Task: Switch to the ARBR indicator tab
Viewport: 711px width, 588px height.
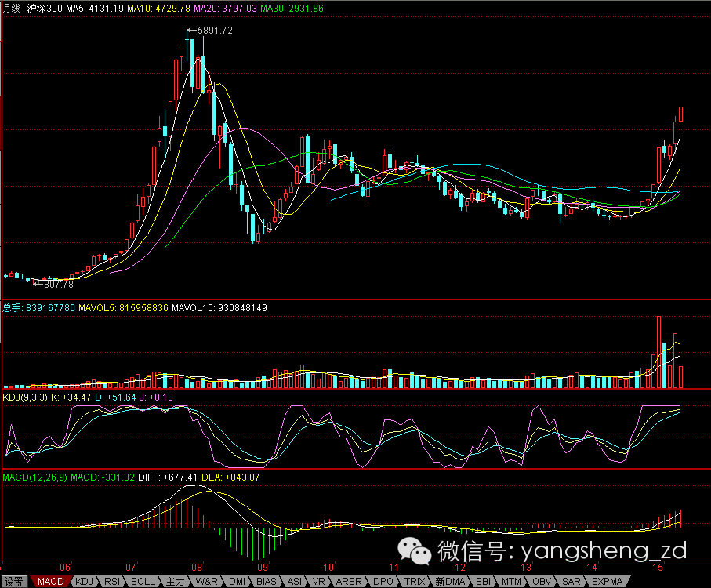Action: coord(349,582)
